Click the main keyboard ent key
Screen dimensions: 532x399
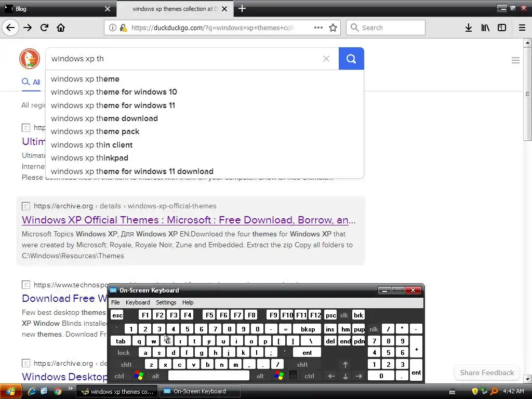[x=307, y=353]
